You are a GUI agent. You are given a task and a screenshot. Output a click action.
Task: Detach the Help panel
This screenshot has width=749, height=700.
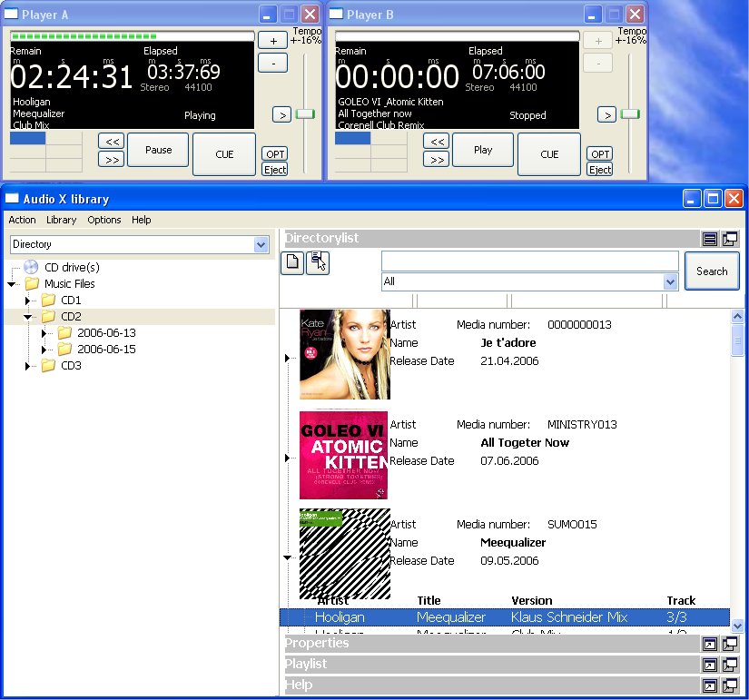730,685
